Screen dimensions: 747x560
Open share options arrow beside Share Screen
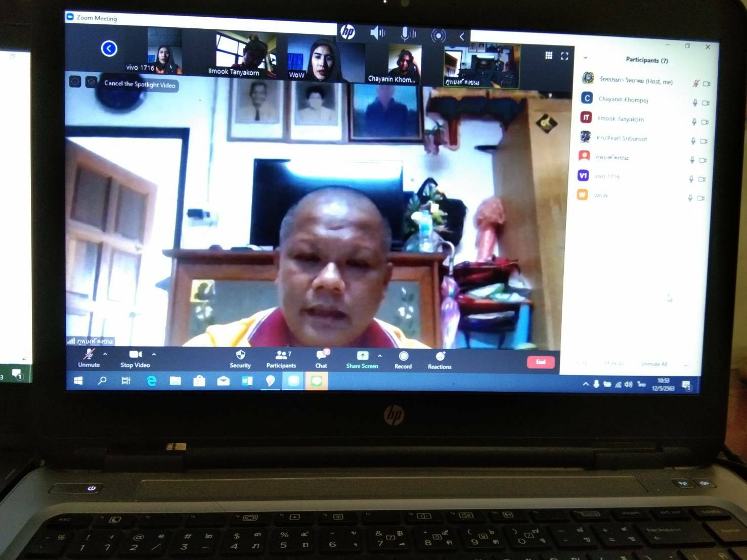[x=380, y=356]
